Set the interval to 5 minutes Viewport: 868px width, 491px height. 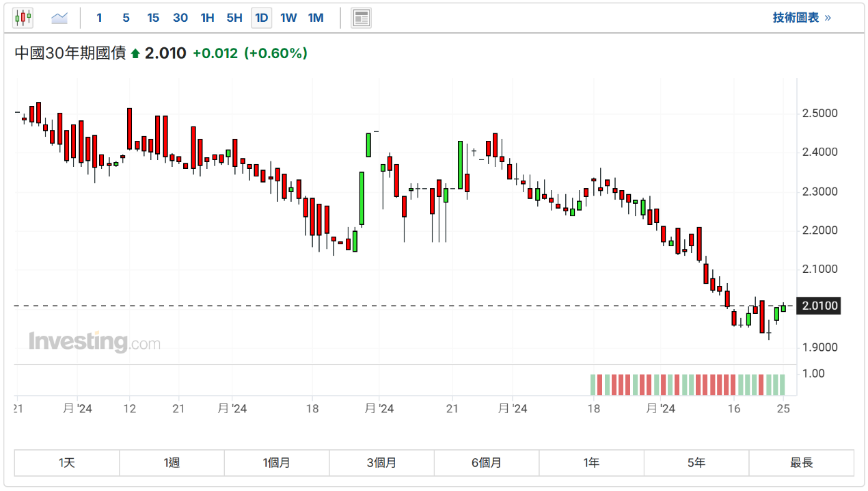126,18
